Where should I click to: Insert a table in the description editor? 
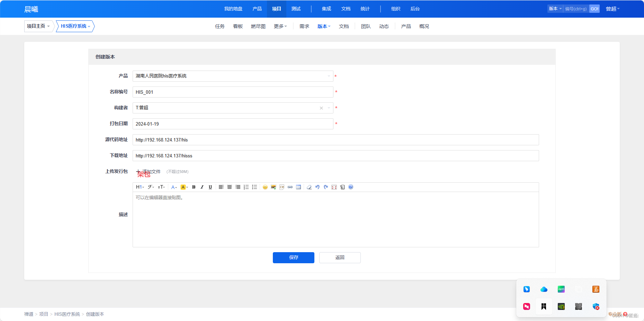point(298,187)
